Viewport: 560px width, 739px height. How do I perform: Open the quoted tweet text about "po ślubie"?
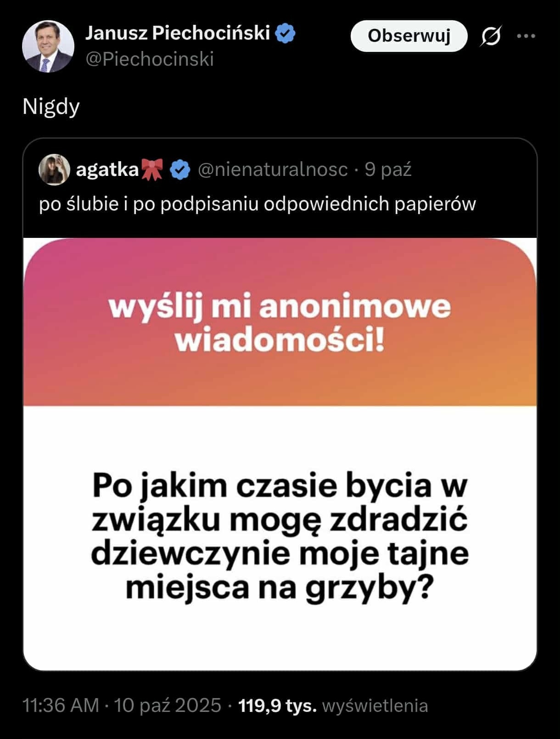click(x=257, y=203)
